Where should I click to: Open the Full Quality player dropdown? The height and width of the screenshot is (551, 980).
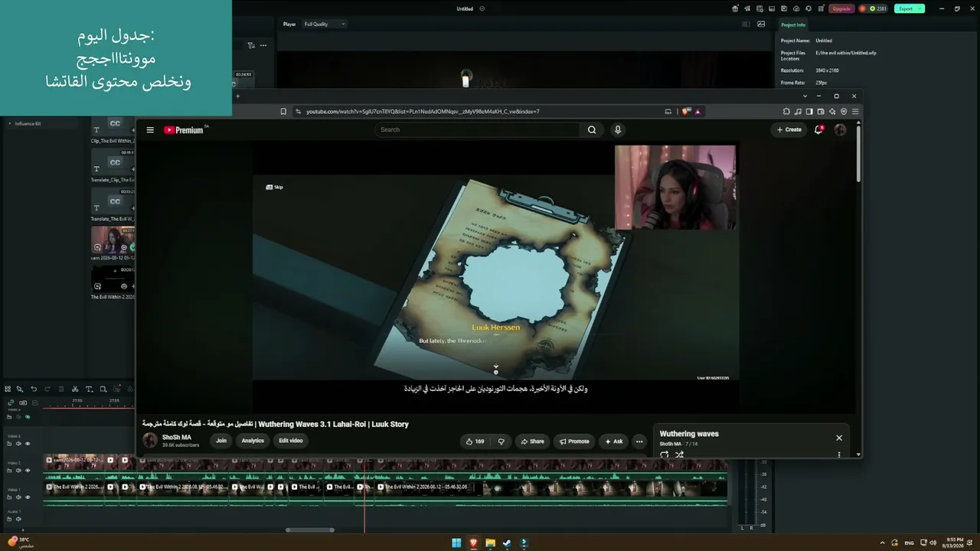click(325, 24)
